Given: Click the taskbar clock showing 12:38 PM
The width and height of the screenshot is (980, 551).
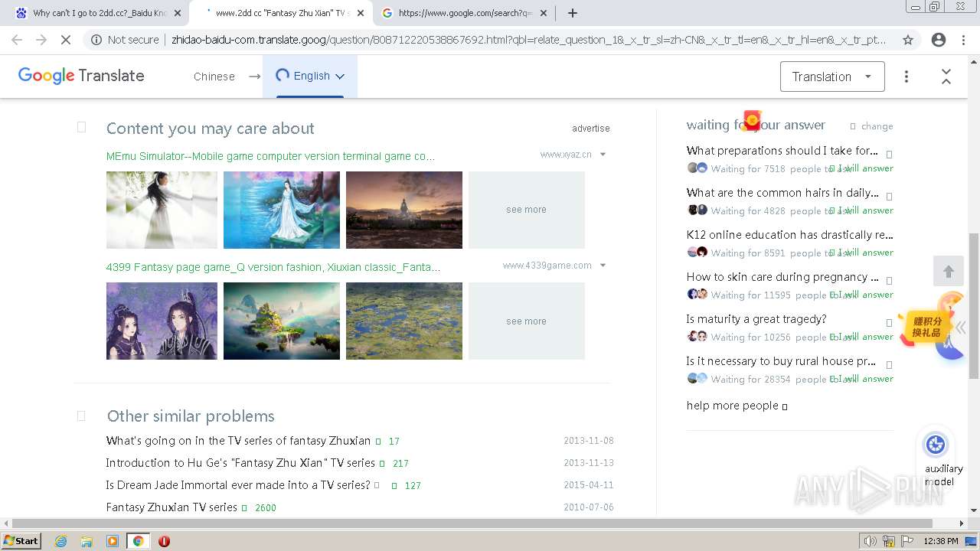Looking at the screenshot, I should (x=941, y=541).
